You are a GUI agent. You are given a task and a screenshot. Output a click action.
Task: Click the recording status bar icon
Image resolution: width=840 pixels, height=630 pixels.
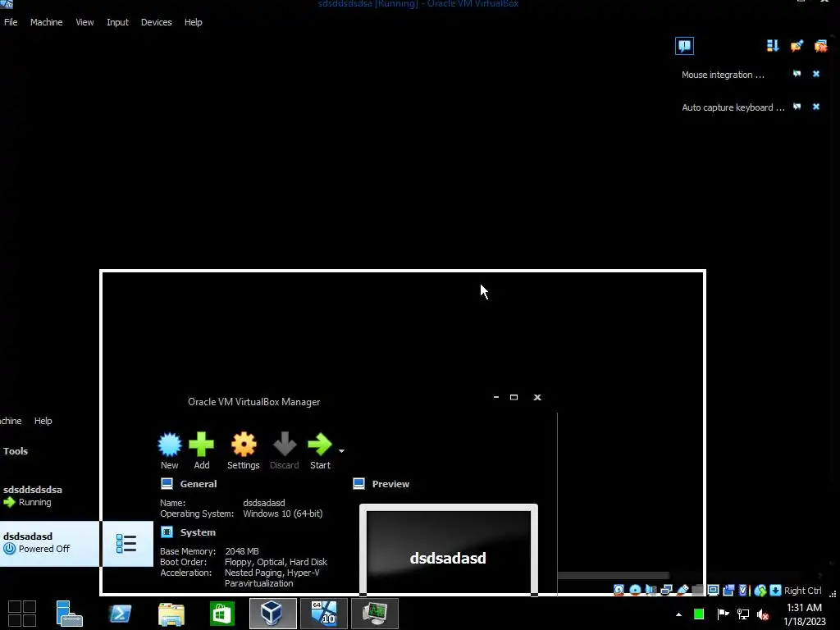point(728,590)
